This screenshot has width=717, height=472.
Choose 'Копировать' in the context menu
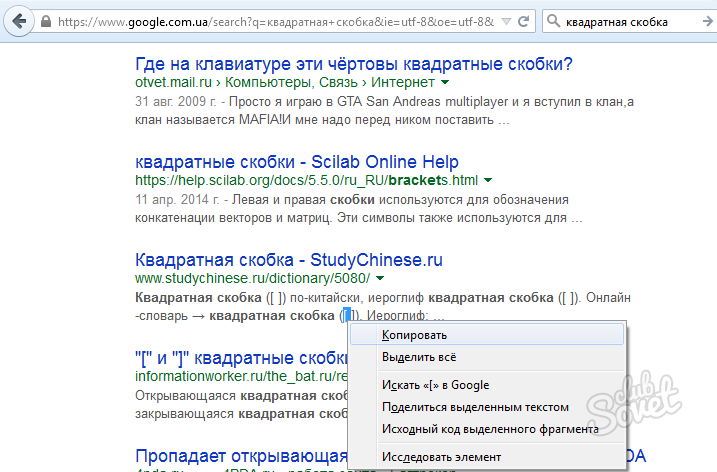point(414,335)
